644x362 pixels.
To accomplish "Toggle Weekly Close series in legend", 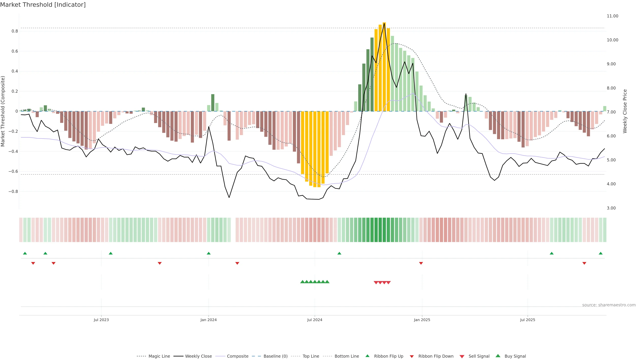I will click(198, 356).
